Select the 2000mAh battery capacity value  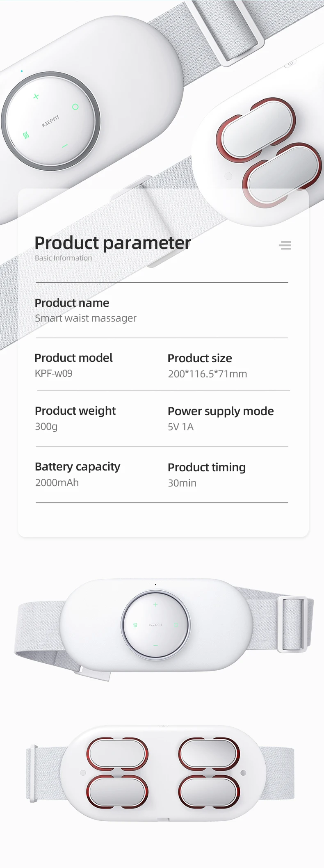pos(57,482)
